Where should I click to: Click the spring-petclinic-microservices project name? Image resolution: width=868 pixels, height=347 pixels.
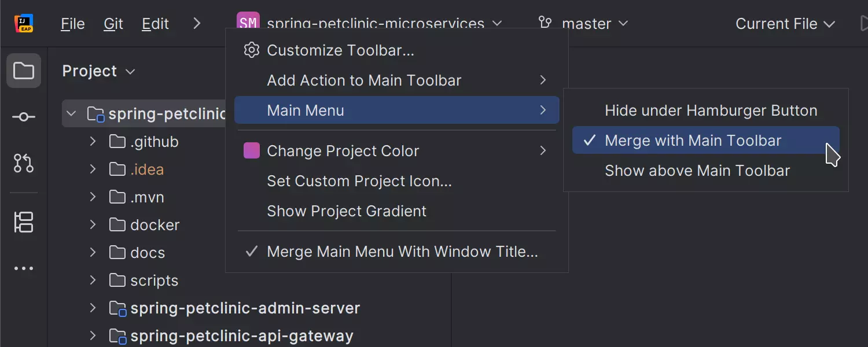[x=375, y=24]
